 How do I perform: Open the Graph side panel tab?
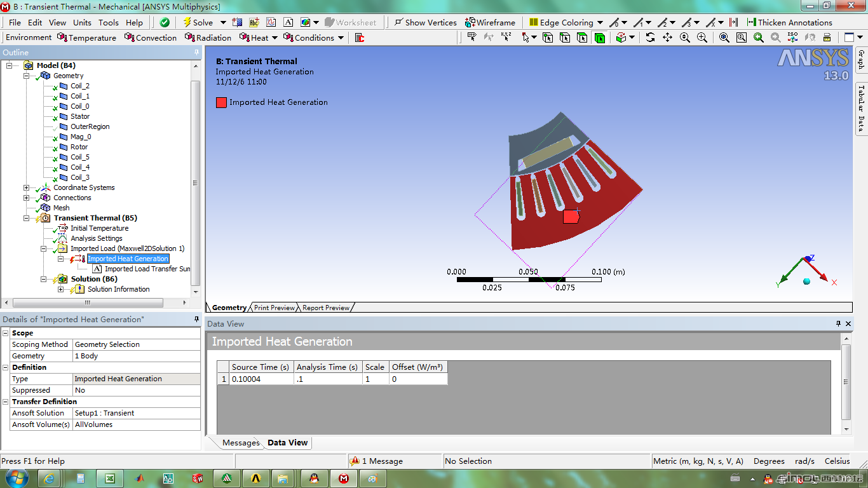[861, 60]
